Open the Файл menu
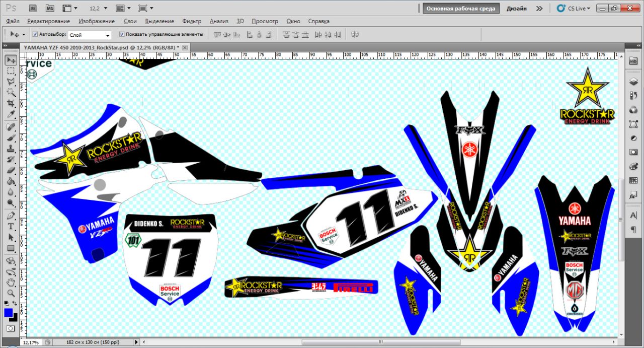This screenshot has width=644, height=348. (13, 21)
